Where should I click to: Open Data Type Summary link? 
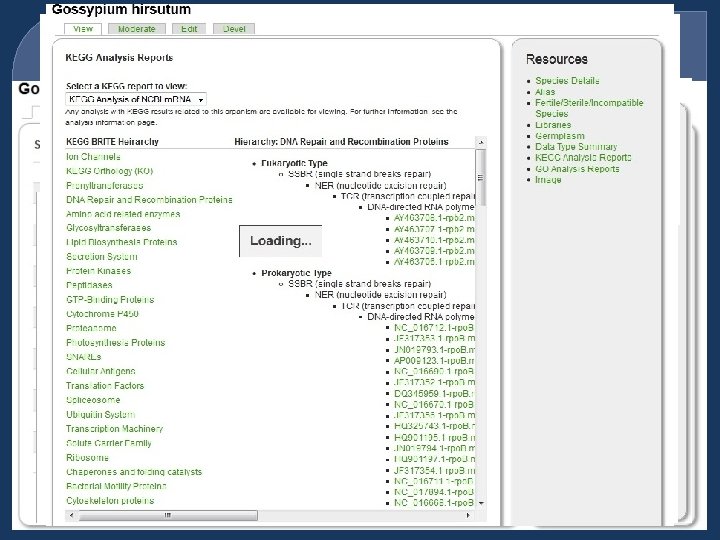coord(576,147)
